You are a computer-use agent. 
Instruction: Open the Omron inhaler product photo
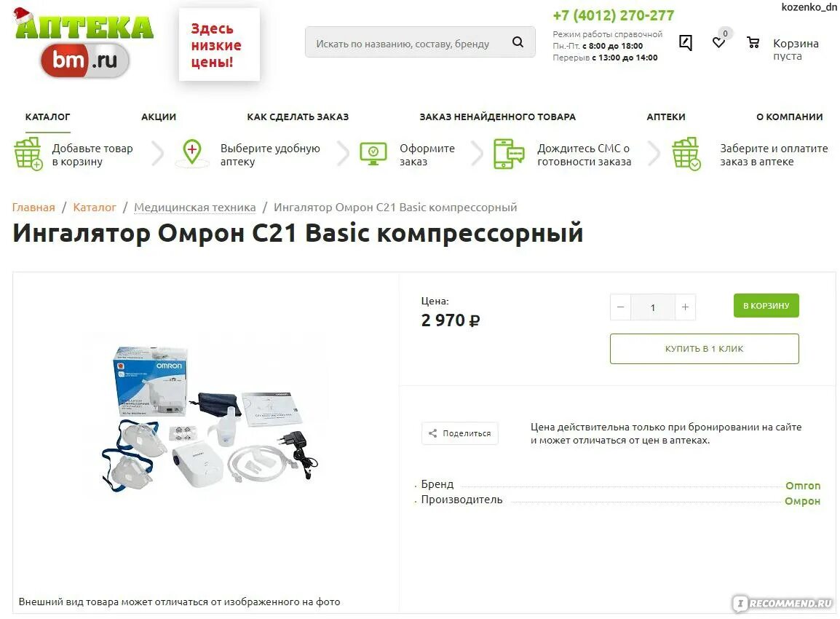210,418
